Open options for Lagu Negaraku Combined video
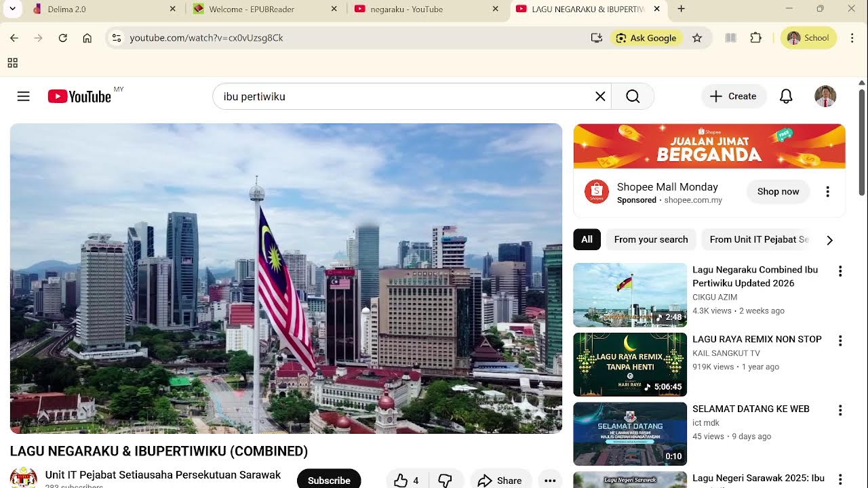 tap(840, 271)
